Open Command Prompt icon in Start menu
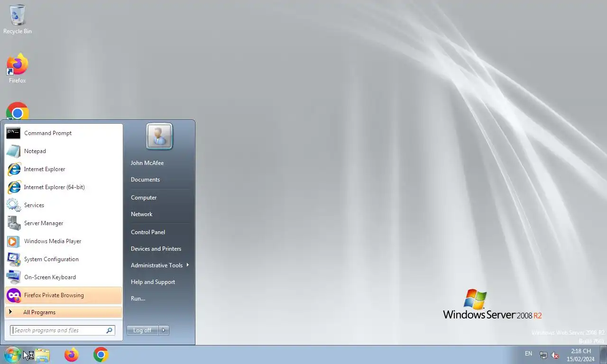This screenshot has height=364, width=607. (13, 133)
